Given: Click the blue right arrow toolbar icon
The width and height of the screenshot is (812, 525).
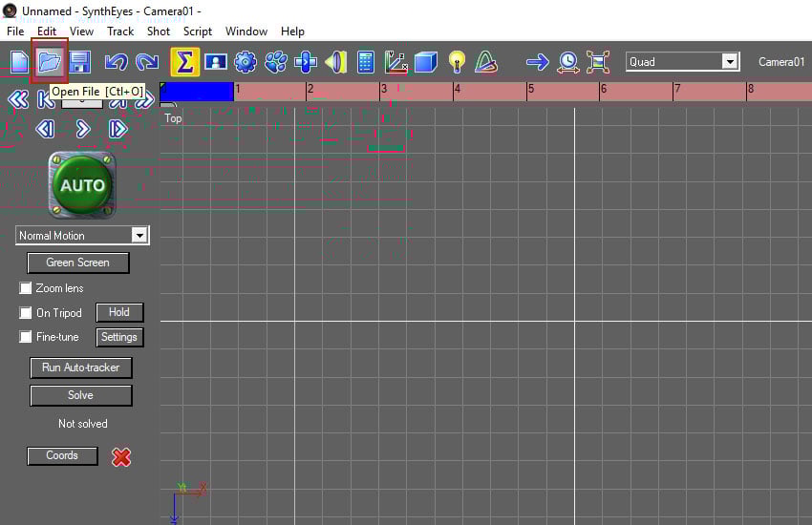Looking at the screenshot, I should 538,63.
